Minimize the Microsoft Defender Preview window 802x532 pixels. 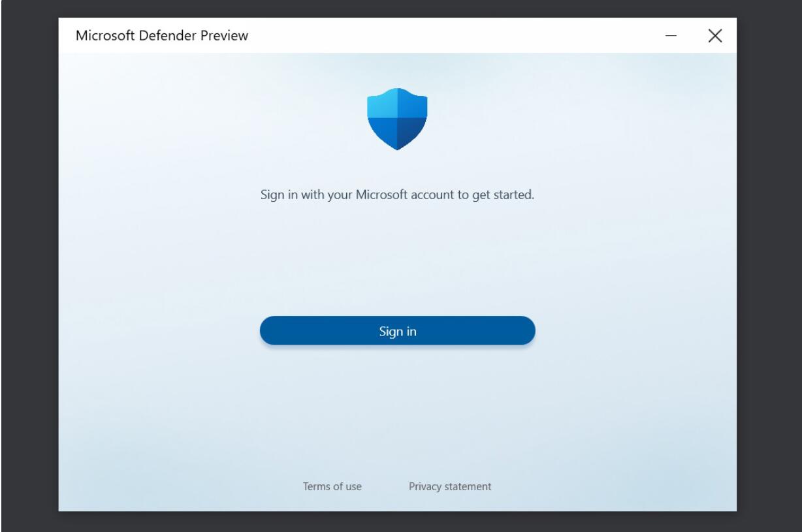(671, 36)
